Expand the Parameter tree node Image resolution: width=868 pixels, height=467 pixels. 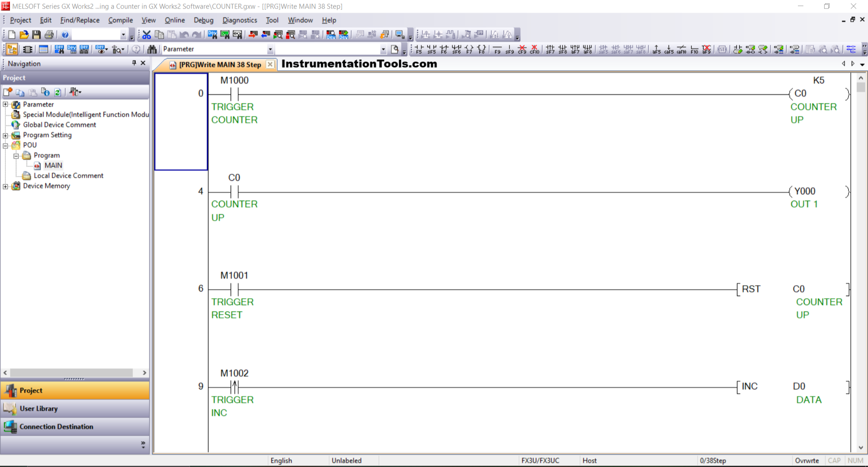click(5, 105)
